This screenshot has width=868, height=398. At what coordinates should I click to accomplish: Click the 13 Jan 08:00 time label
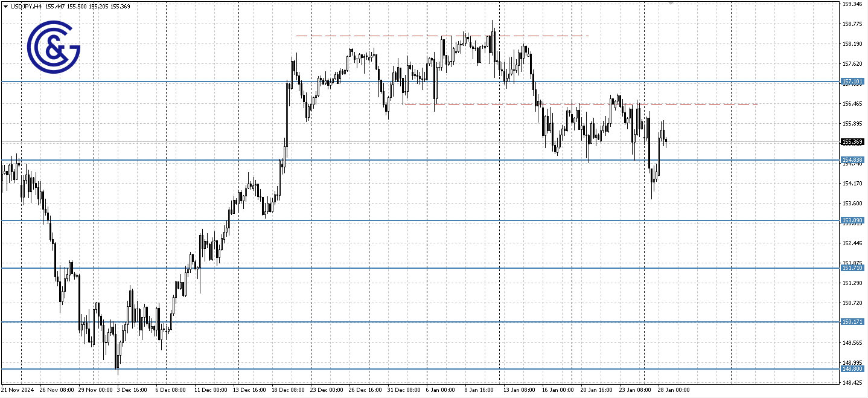[x=519, y=390]
